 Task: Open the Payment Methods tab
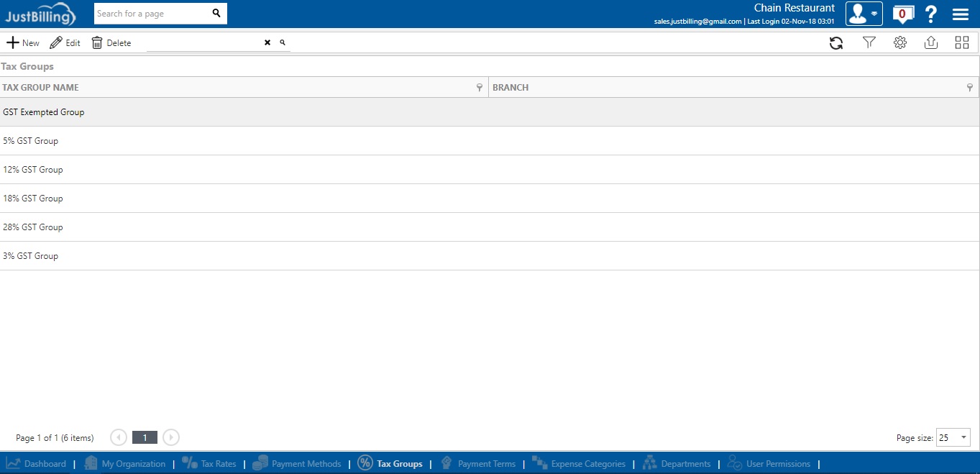pyautogui.click(x=297, y=464)
